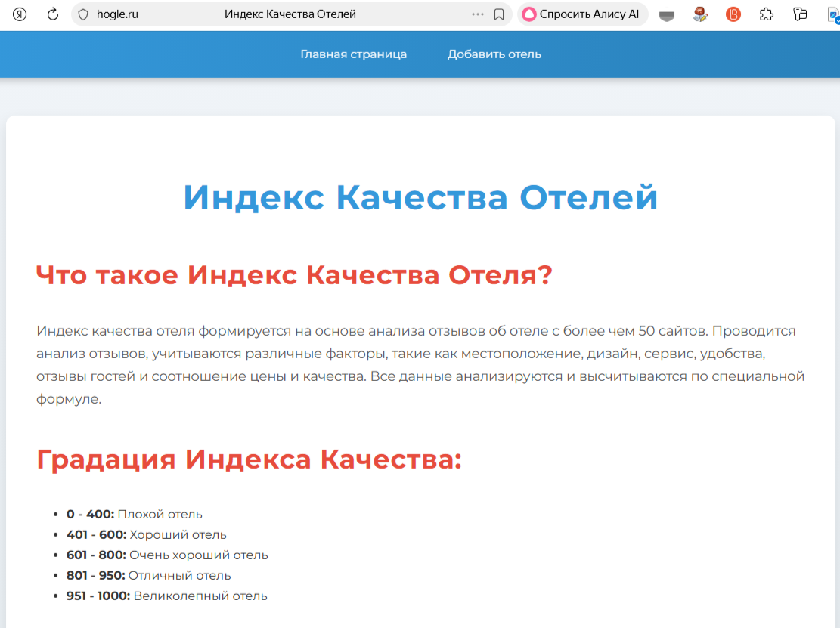Click the Индекс Качества Отелей main heading
840x628 pixels.
[420, 198]
